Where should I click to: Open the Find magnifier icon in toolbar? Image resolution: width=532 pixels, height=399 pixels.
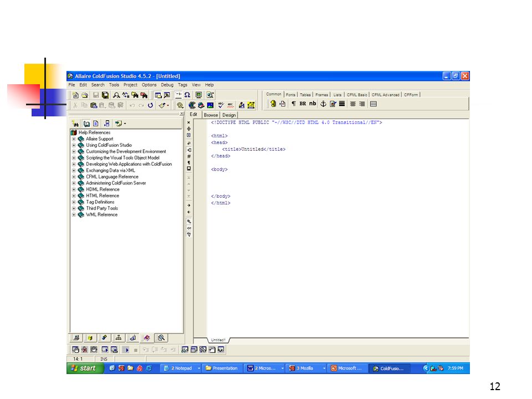tap(116, 95)
